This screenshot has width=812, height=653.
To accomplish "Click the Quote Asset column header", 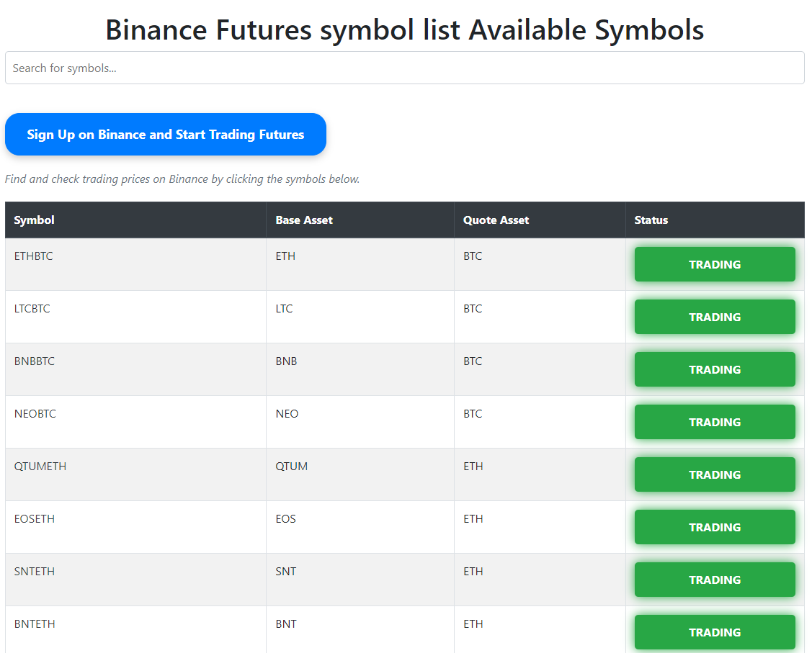I will pos(496,220).
